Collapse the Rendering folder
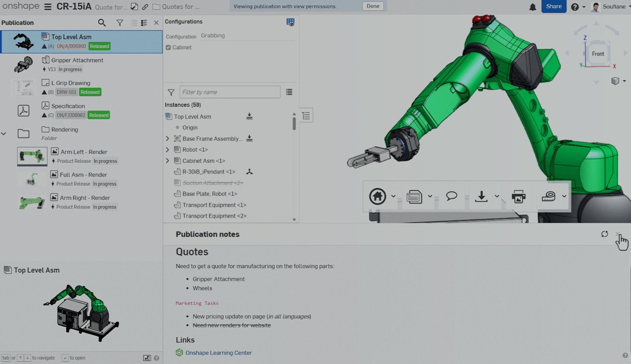 pos(4,134)
